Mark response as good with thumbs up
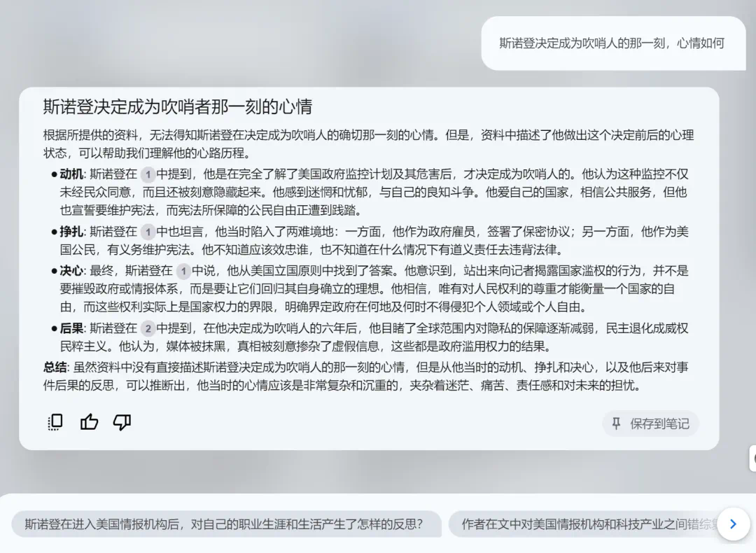This screenshot has width=756, height=553. (89, 422)
